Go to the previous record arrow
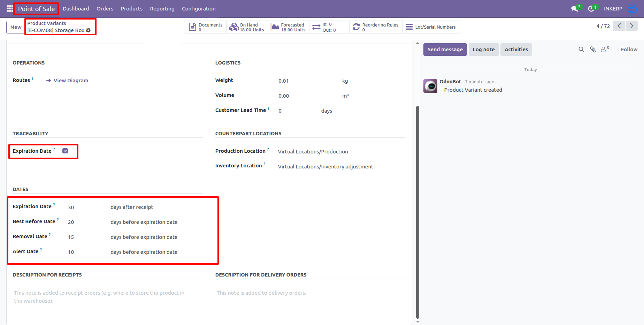This screenshot has width=644, height=325. click(619, 26)
